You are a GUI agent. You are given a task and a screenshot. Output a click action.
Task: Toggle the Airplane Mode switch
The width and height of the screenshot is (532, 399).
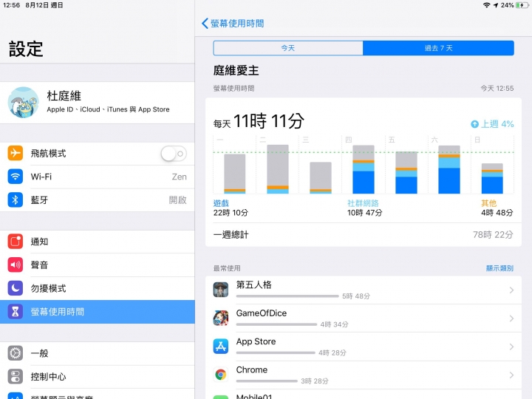click(174, 154)
